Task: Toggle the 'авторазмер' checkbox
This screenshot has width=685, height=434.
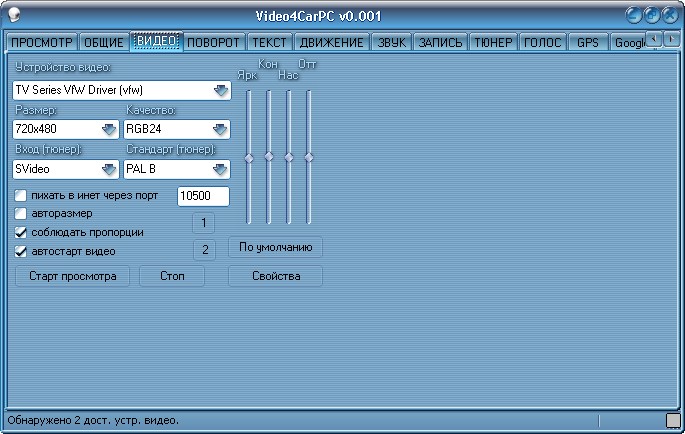Action: (21, 213)
